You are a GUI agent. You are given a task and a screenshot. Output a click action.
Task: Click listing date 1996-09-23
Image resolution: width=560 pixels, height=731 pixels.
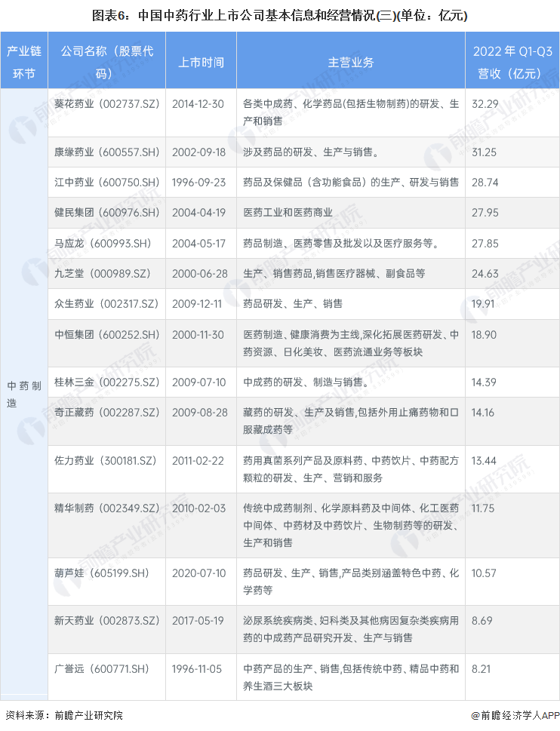click(x=198, y=183)
